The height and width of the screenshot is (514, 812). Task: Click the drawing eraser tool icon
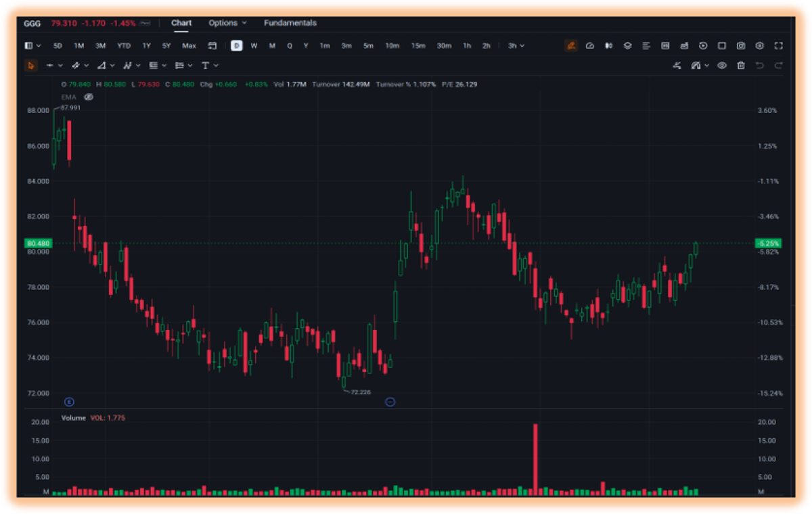tap(677, 66)
